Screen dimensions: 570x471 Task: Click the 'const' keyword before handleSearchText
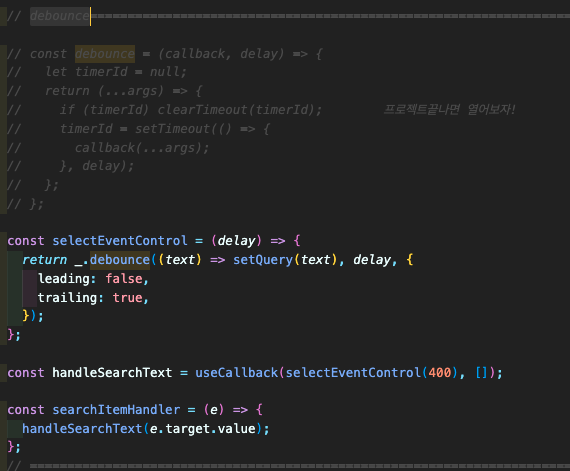26,373
